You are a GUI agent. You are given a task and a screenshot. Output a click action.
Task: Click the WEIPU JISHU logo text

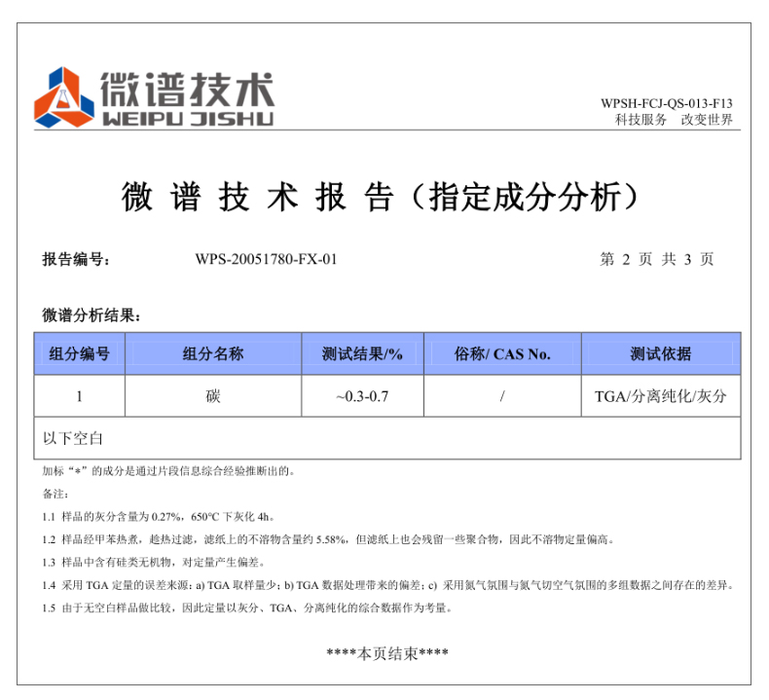188,119
